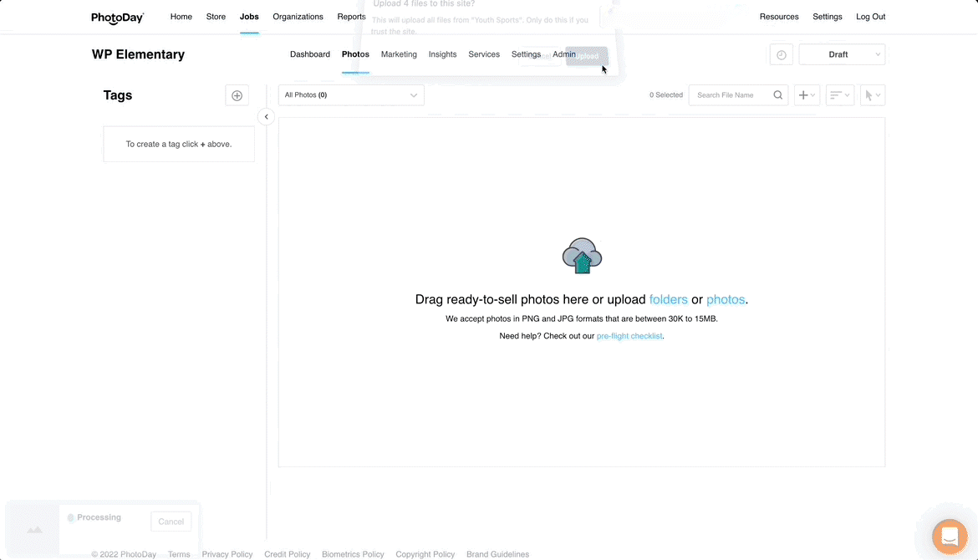978x560 pixels.
Task: Expand the All Photos (0) filter
Action: (x=351, y=95)
